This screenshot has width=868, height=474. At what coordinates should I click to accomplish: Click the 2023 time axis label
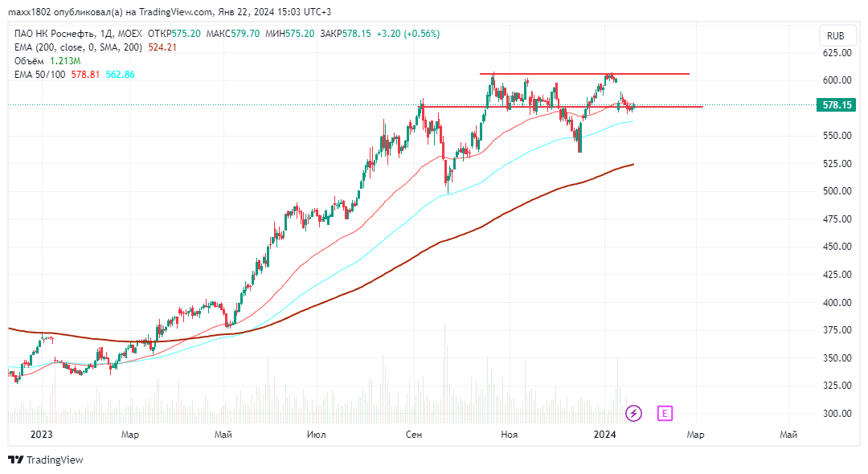(x=42, y=434)
